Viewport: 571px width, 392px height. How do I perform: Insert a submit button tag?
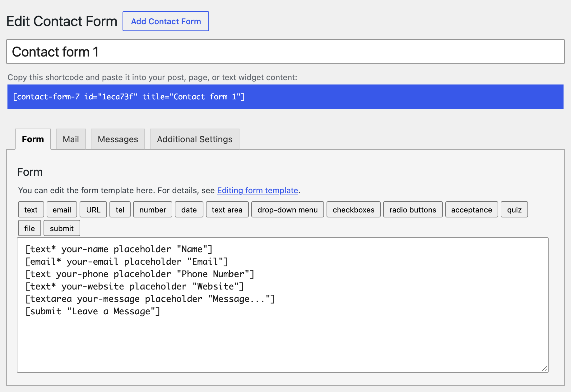(x=62, y=228)
